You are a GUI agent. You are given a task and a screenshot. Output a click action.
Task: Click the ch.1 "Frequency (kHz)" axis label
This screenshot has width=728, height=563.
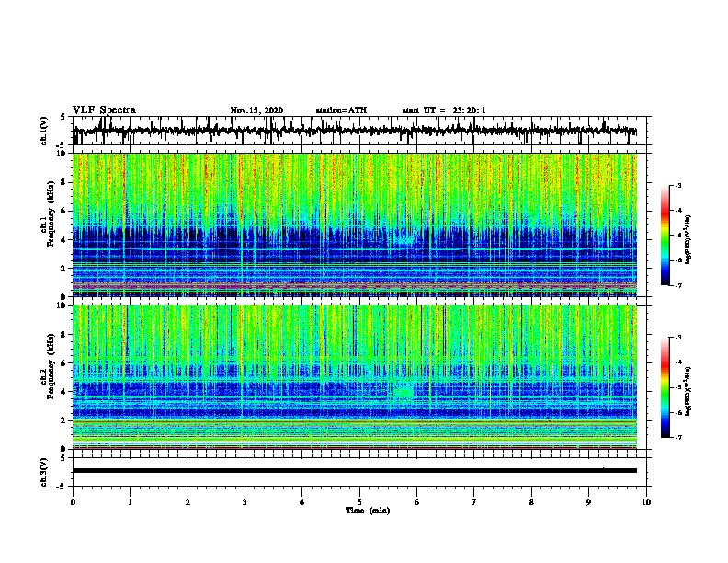[51, 214]
